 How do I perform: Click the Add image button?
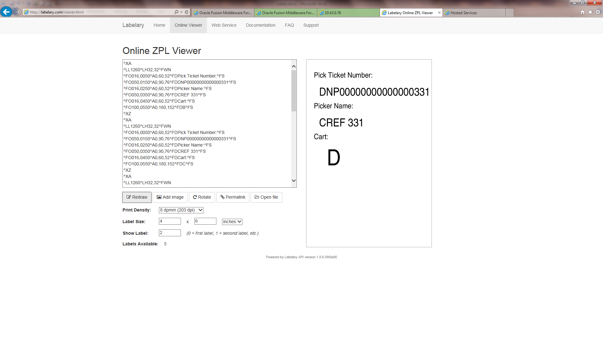pos(170,197)
